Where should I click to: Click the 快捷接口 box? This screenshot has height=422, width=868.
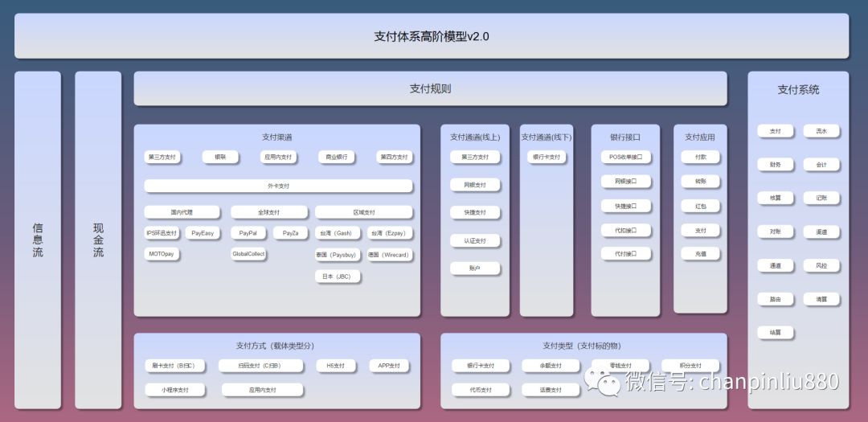(x=625, y=206)
